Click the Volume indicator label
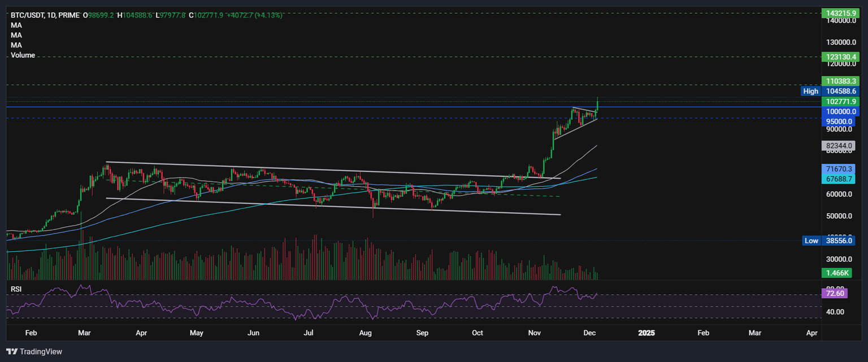 (x=23, y=55)
